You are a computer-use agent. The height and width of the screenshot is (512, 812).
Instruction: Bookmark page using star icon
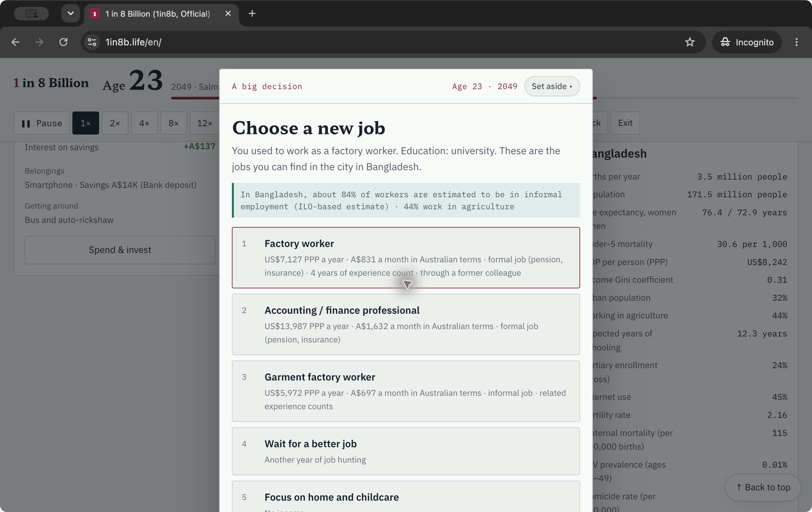[690, 42]
